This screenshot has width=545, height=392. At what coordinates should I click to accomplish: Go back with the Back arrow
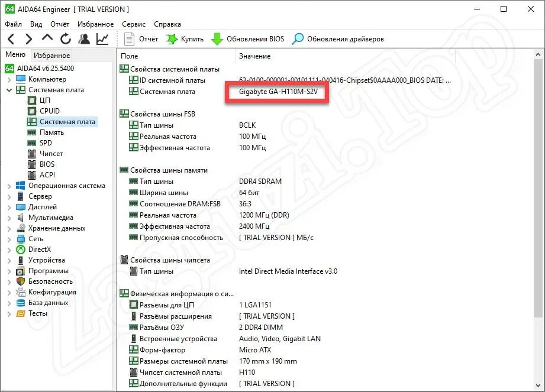[x=11, y=39]
